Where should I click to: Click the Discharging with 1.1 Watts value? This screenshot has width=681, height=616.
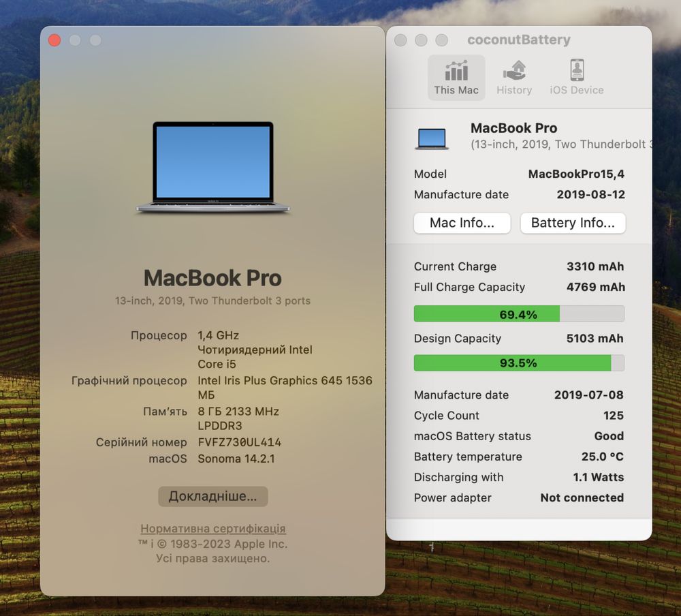tap(598, 477)
